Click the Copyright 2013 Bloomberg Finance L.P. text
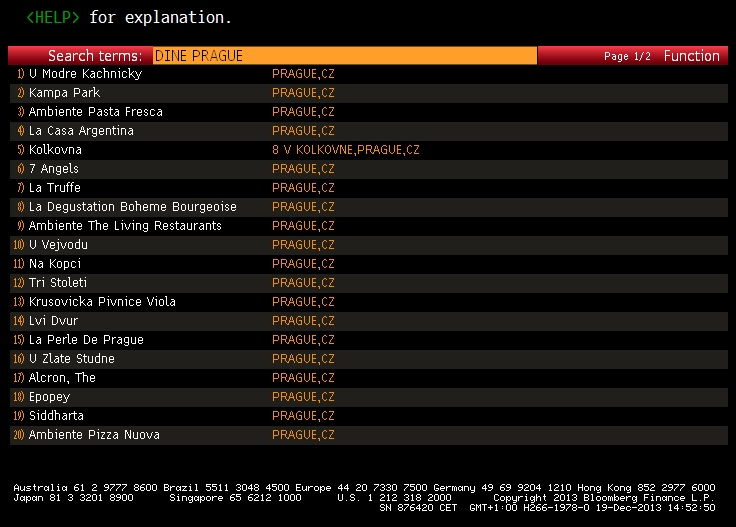The width and height of the screenshot is (736, 527). point(604,498)
